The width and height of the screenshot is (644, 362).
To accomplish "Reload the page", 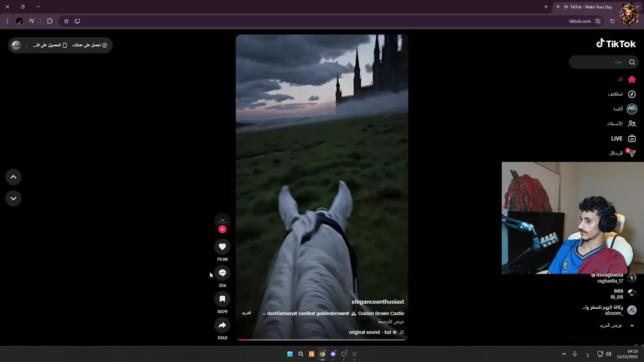I will (612, 21).
